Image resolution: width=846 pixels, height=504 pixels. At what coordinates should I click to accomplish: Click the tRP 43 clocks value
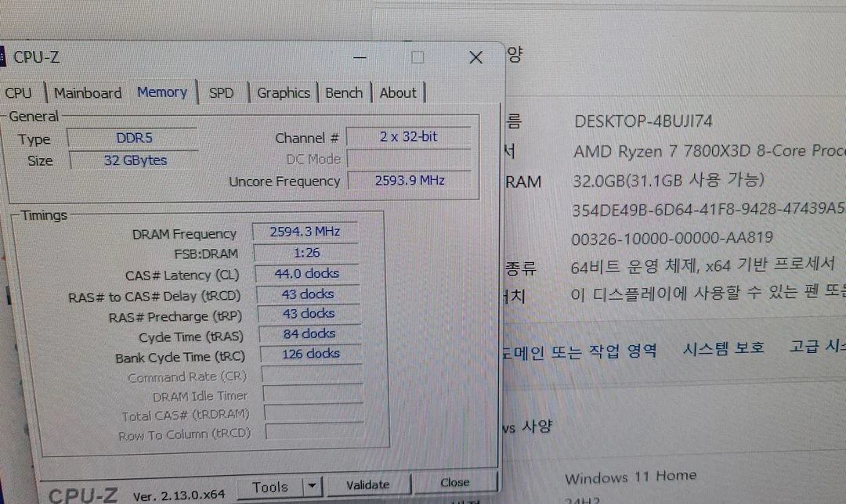tap(309, 314)
